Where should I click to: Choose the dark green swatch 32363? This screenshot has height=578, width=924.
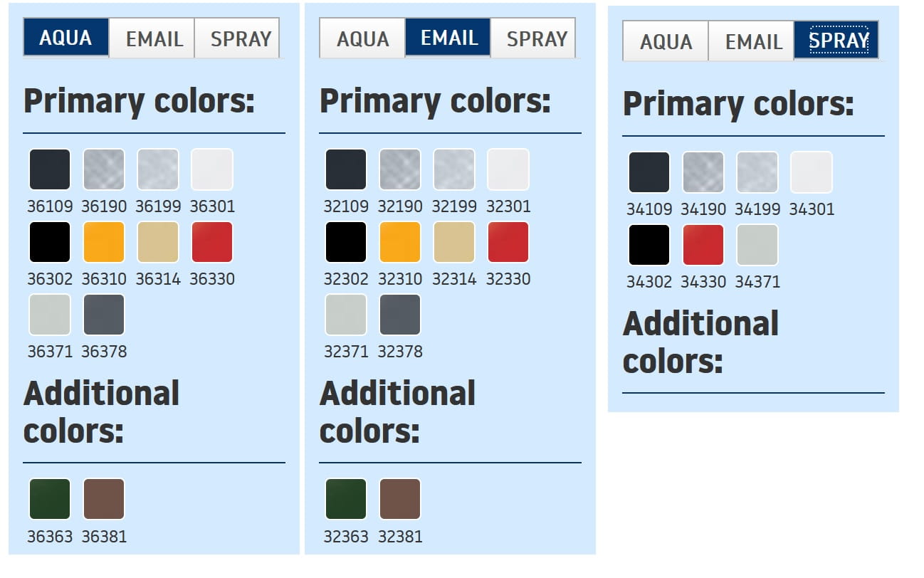(346, 499)
